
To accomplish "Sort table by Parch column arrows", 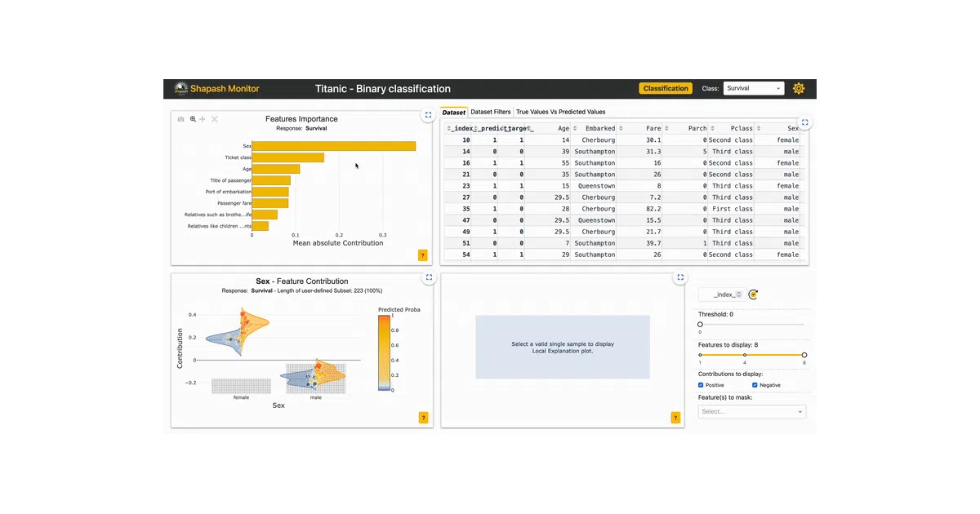I will 667,128.
